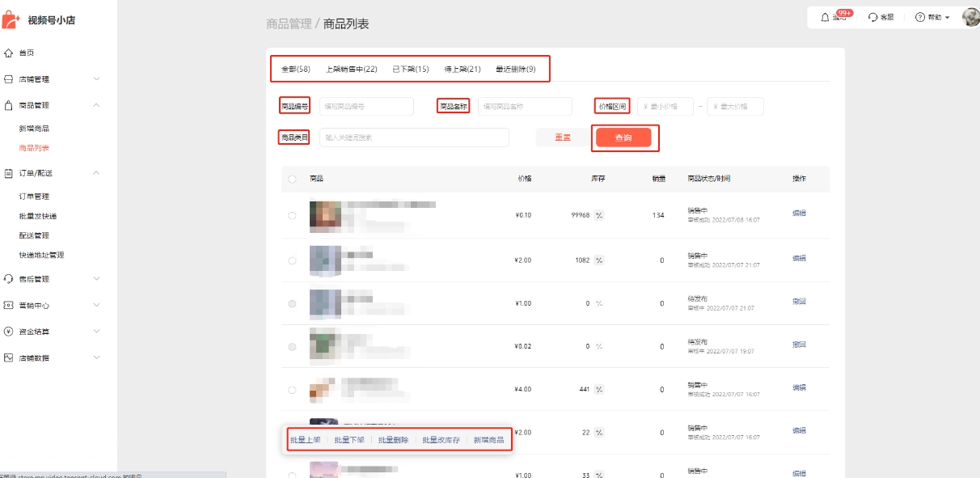Click 批量上架 in the floating bar

click(x=306, y=440)
